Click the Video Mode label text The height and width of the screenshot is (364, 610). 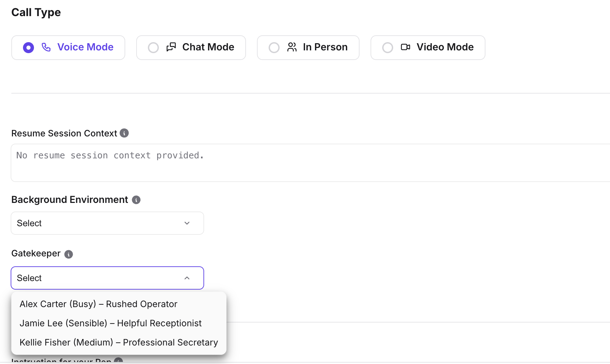(445, 47)
